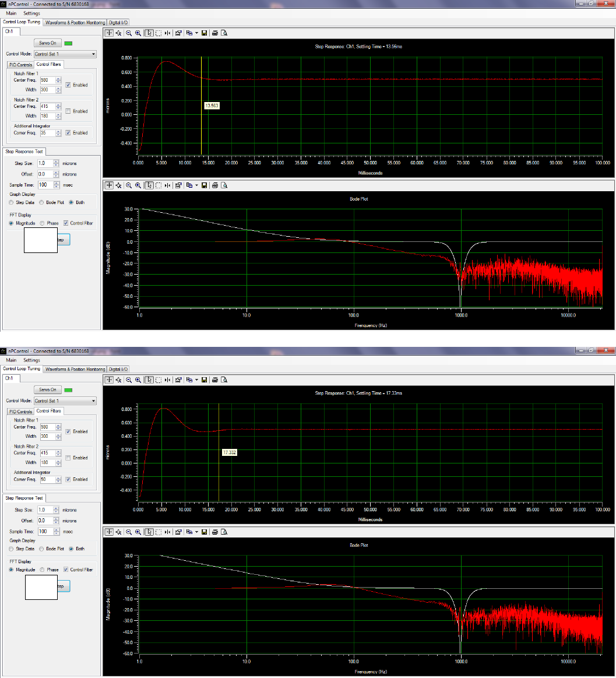
Task: Open Settings menu in top window
Action: 31,13
